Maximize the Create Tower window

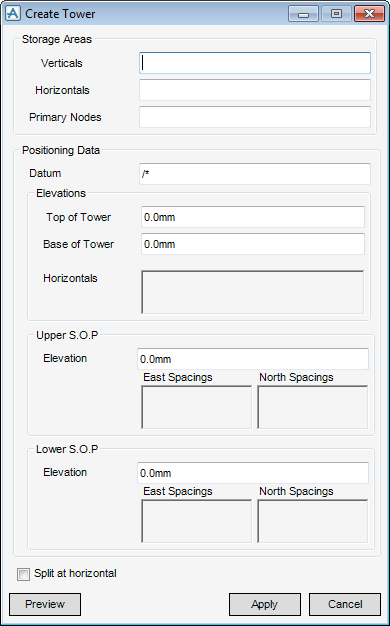[x=337, y=14]
